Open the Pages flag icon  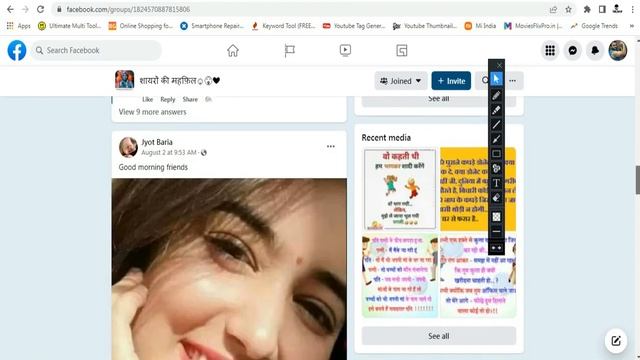289,50
